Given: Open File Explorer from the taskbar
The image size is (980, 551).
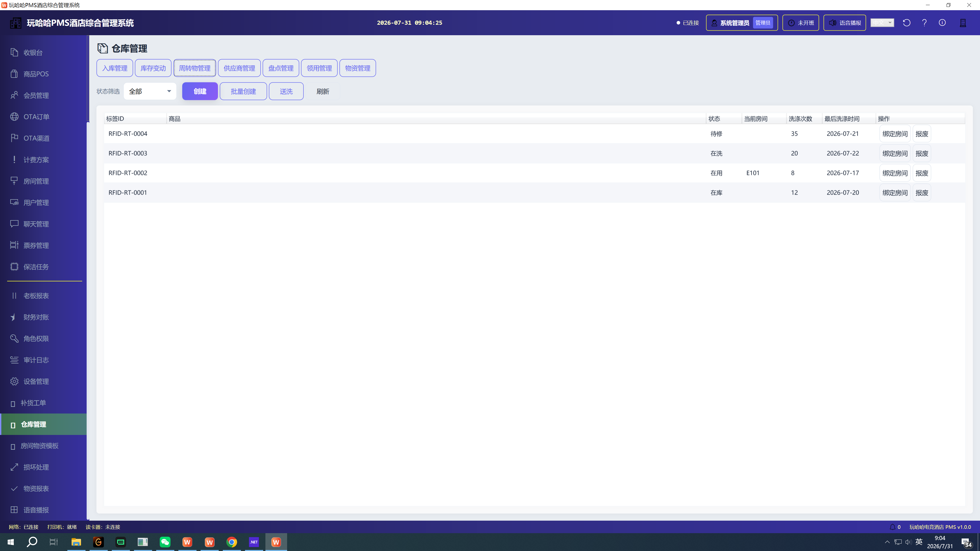Looking at the screenshot, I should tap(76, 542).
